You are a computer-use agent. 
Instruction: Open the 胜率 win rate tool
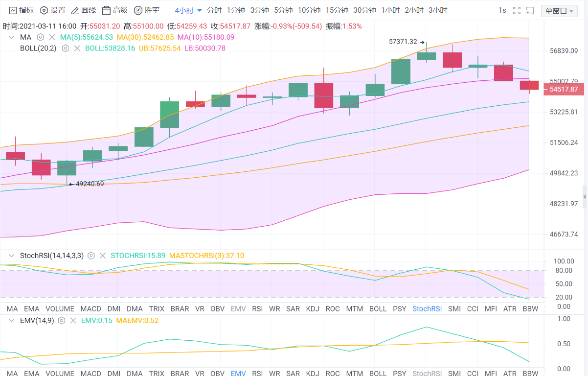tap(146, 10)
